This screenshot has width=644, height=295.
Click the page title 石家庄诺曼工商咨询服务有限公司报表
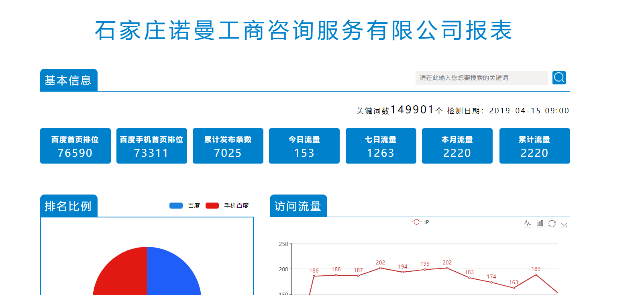click(304, 30)
